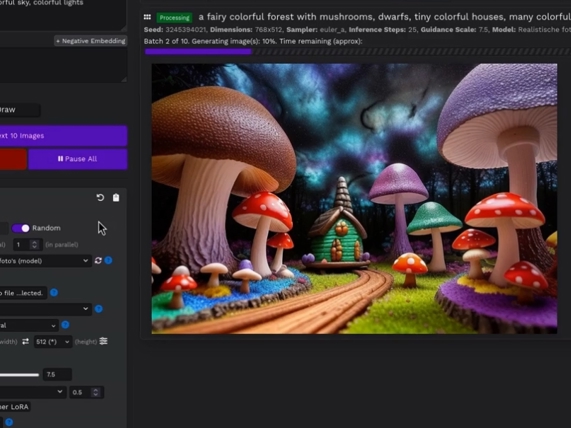This screenshot has height=428, width=571.
Task: Click the help icon next to the 'al' dropdown
Action: click(x=65, y=325)
